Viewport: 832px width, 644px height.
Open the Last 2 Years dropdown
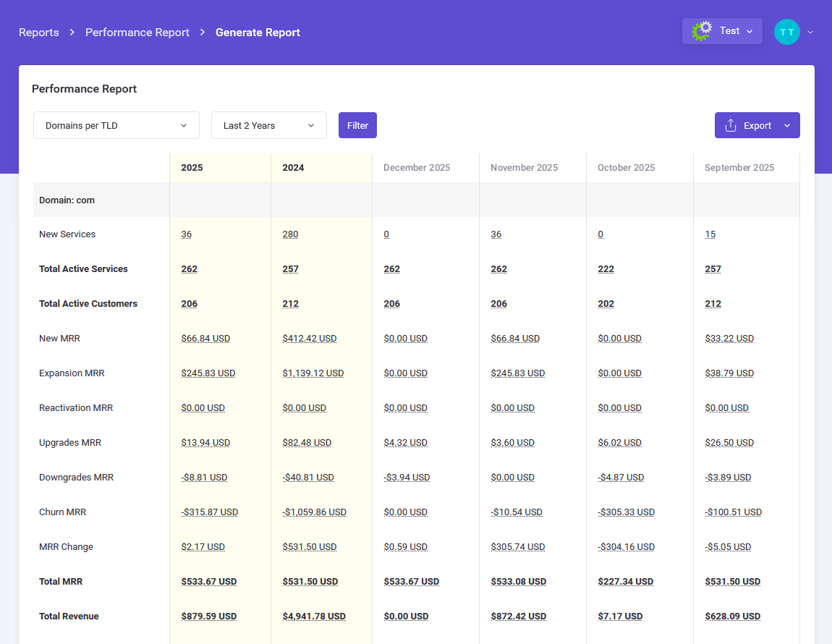(x=268, y=125)
